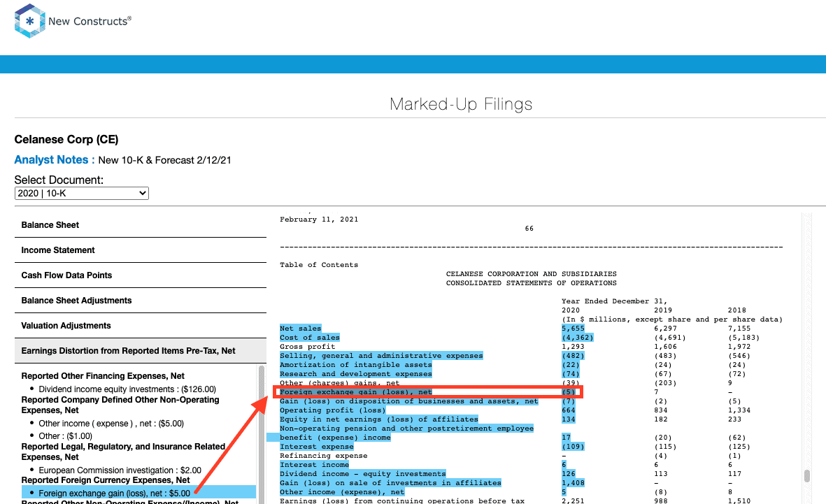The height and width of the screenshot is (504, 826).
Task: Expand the Cash Flow Data Points section
Action: (140, 275)
